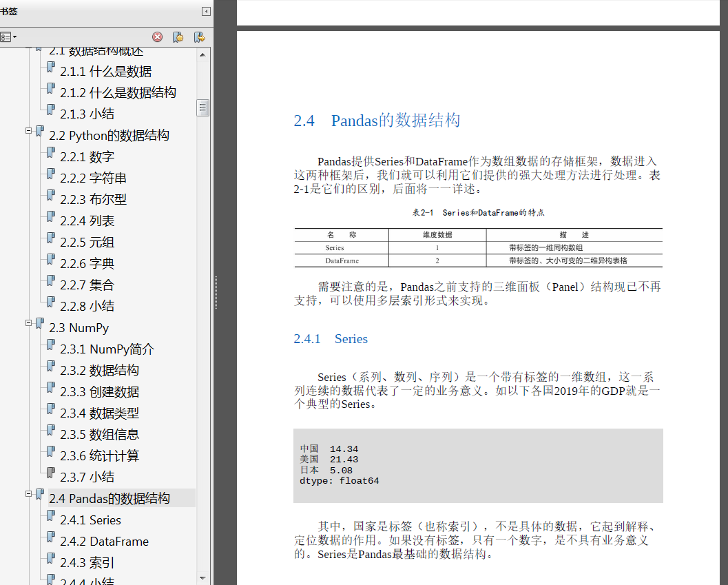Click heading 2.4 Pandas的数据结构 in page
The image size is (728, 585).
(x=377, y=121)
